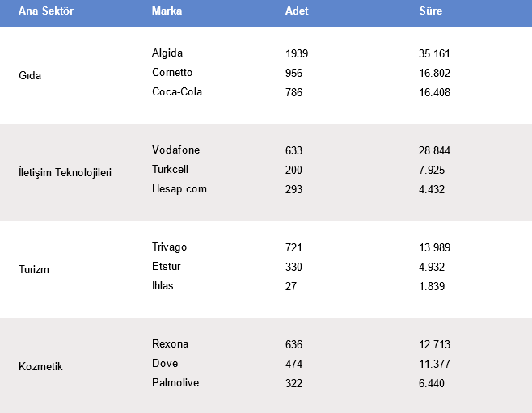Click the Palmolive brand name

click(175, 383)
